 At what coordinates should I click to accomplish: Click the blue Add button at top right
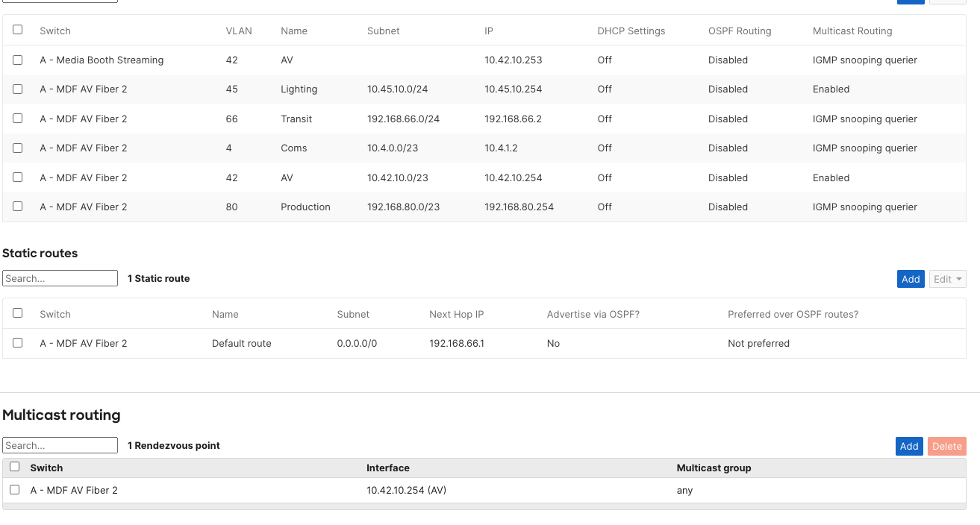coord(911,1)
